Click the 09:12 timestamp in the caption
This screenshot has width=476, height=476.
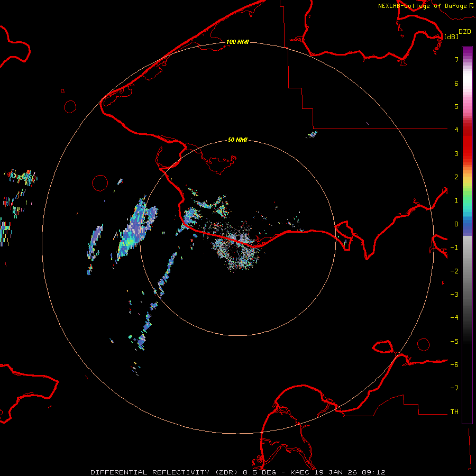pyautogui.click(x=373, y=472)
